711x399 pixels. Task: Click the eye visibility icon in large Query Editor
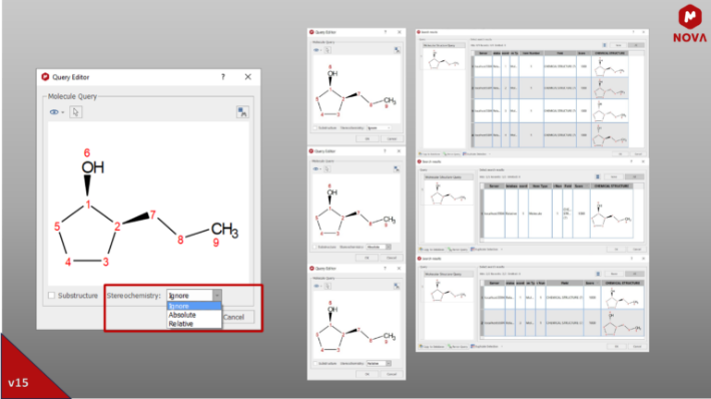[54, 112]
